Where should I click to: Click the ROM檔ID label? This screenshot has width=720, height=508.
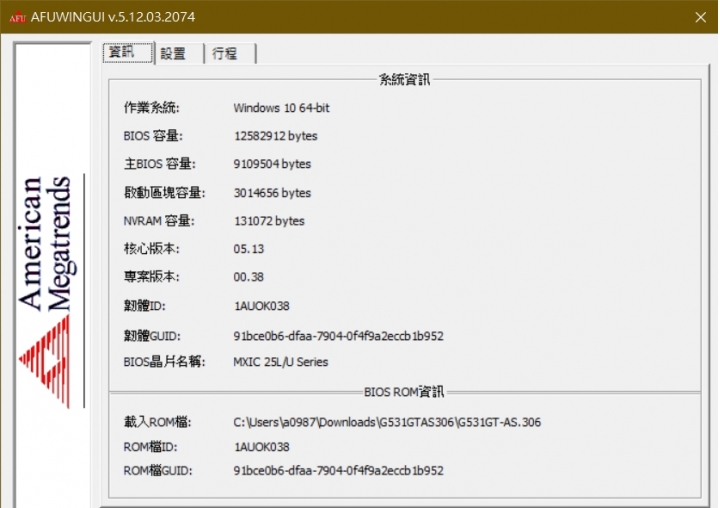(151, 447)
